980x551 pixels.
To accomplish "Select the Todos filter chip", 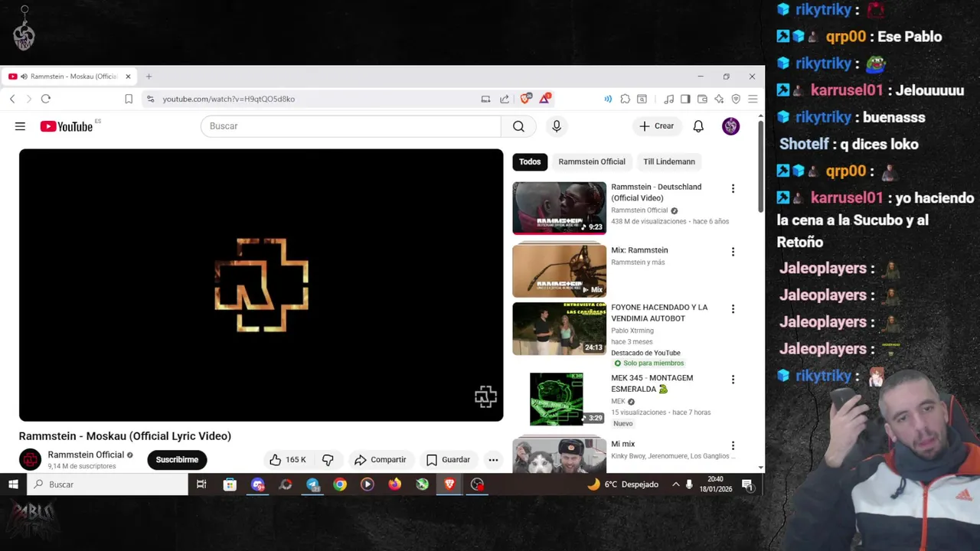I will click(530, 161).
